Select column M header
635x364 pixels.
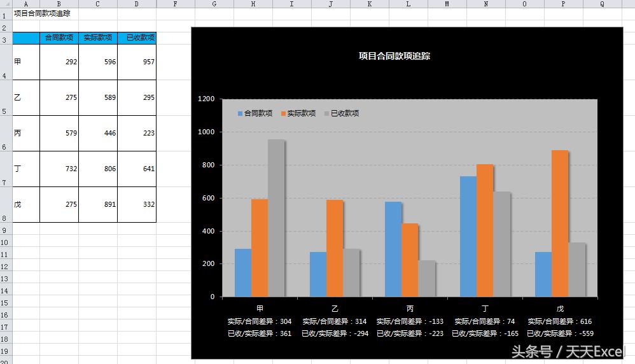pyautogui.click(x=447, y=4)
